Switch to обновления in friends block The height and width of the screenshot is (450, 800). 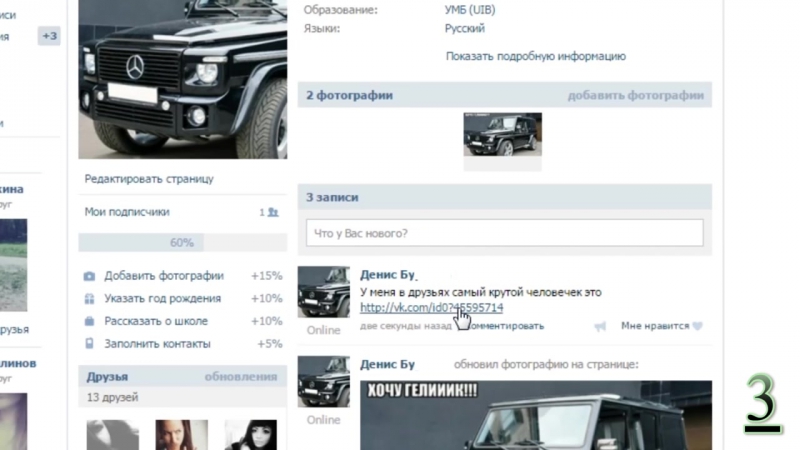pos(240,377)
